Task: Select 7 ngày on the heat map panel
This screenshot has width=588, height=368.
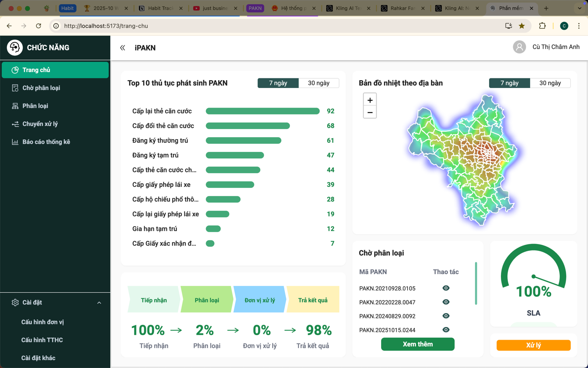Action: [509, 83]
